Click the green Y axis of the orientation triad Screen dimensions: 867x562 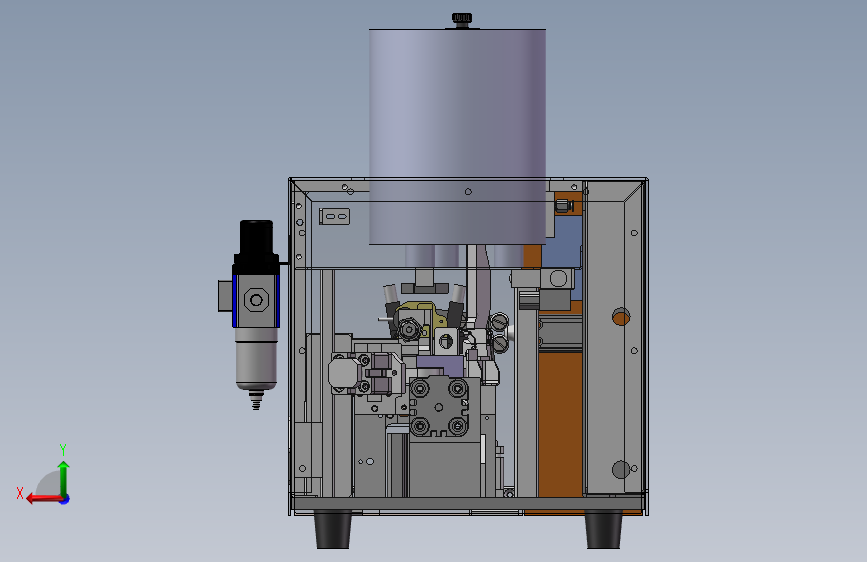(64, 478)
